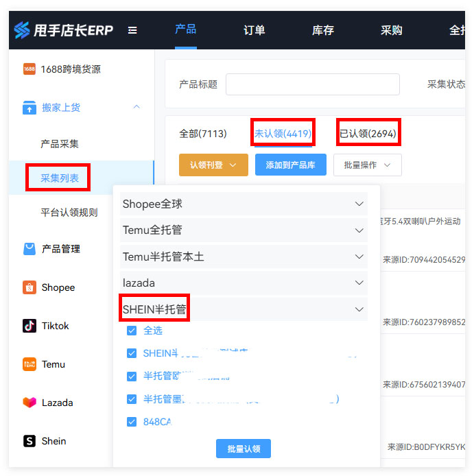Click the 来源ID:760237989852 text
The width and height of the screenshot is (474, 476).
coord(424,322)
